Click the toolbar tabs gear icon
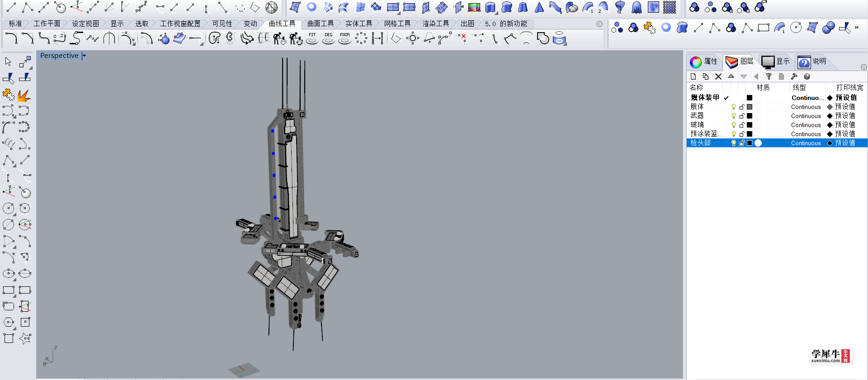Screen dimensions: 868x380 point(599,24)
